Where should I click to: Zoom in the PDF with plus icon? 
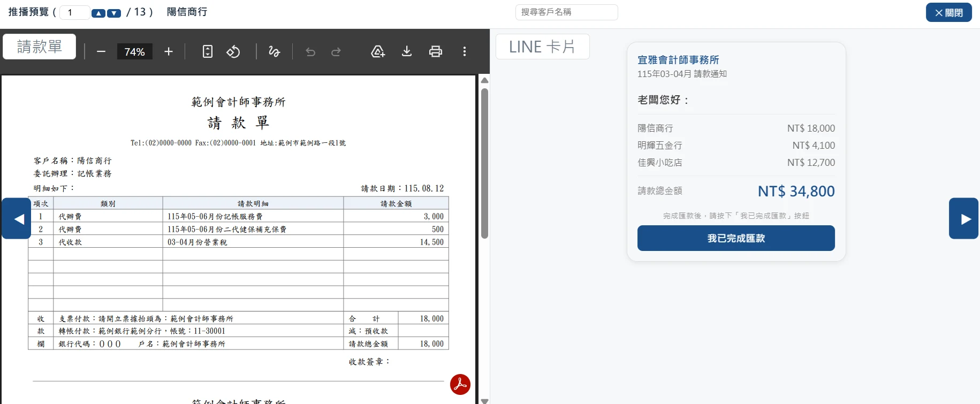point(169,51)
